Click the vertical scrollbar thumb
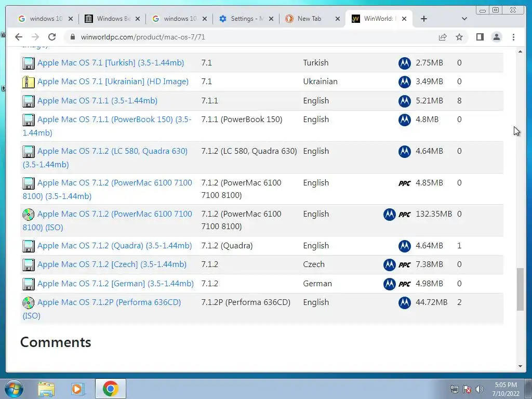 pyautogui.click(x=520, y=289)
